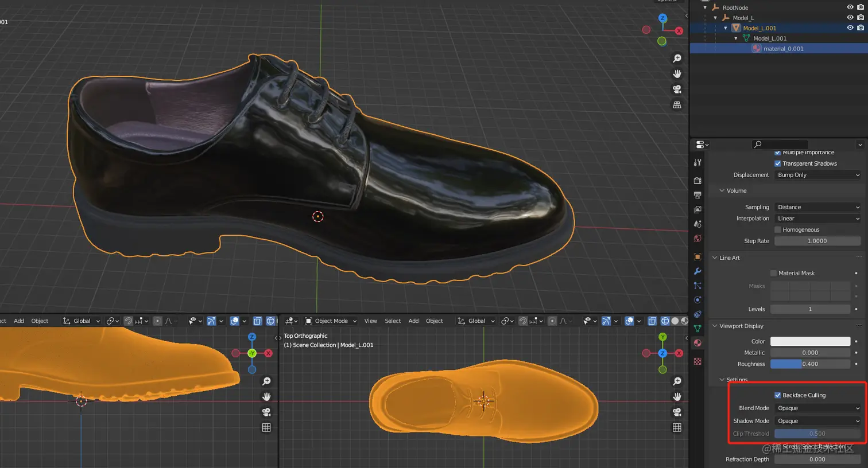Click the Viewport Display Color swatch
This screenshot has width=868, height=468.
[810, 341]
